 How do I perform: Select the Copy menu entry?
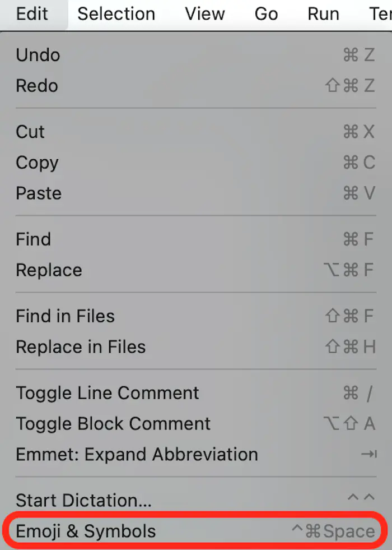click(x=37, y=163)
